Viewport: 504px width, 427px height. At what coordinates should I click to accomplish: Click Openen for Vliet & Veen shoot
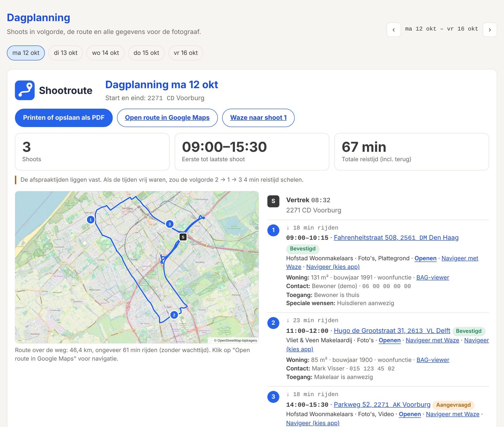pos(390,340)
